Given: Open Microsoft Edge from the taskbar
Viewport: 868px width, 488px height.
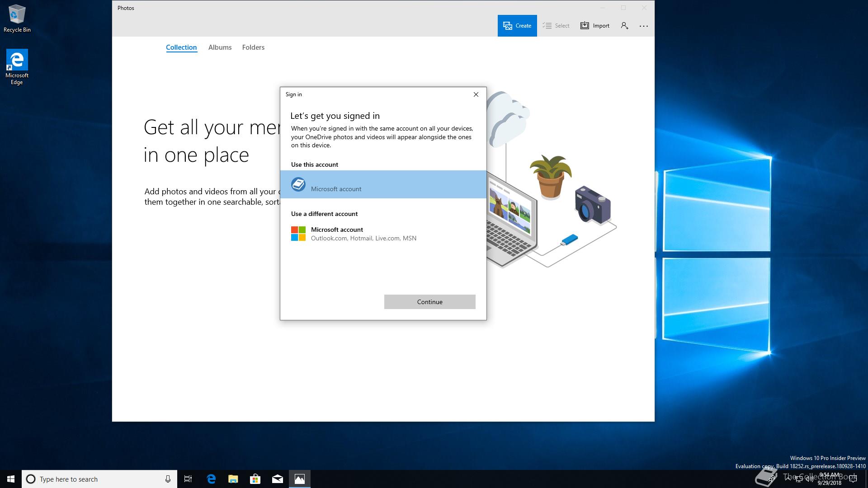Looking at the screenshot, I should coord(211,479).
